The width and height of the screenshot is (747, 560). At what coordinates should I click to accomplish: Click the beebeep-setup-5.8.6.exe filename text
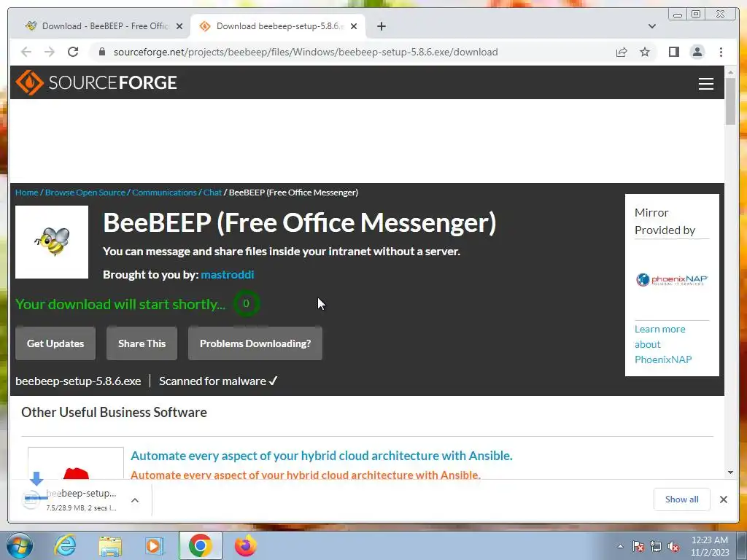pos(78,381)
